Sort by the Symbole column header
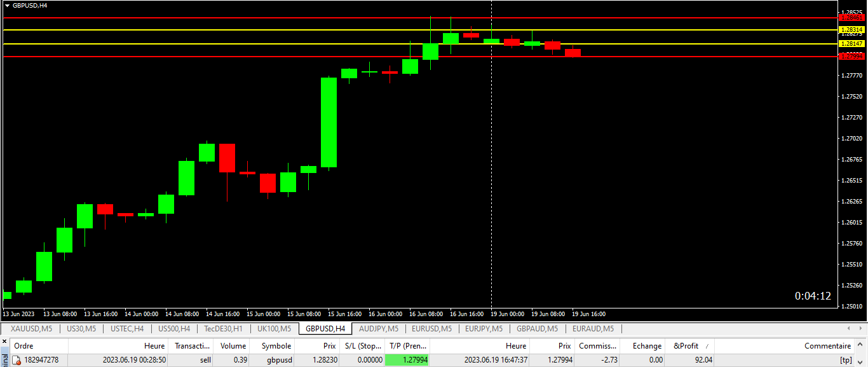Screen dimensions: 868x367 [x=272, y=346]
